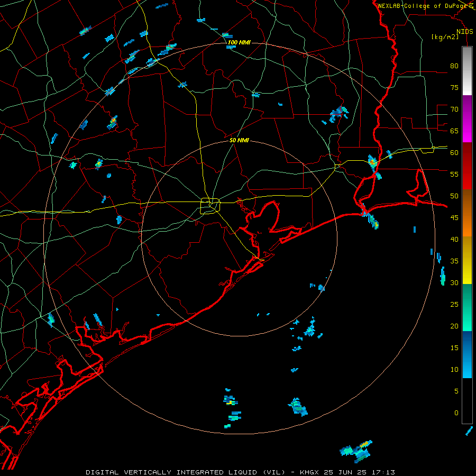Click the scale value "10"
476x476 pixels.
tap(454, 370)
